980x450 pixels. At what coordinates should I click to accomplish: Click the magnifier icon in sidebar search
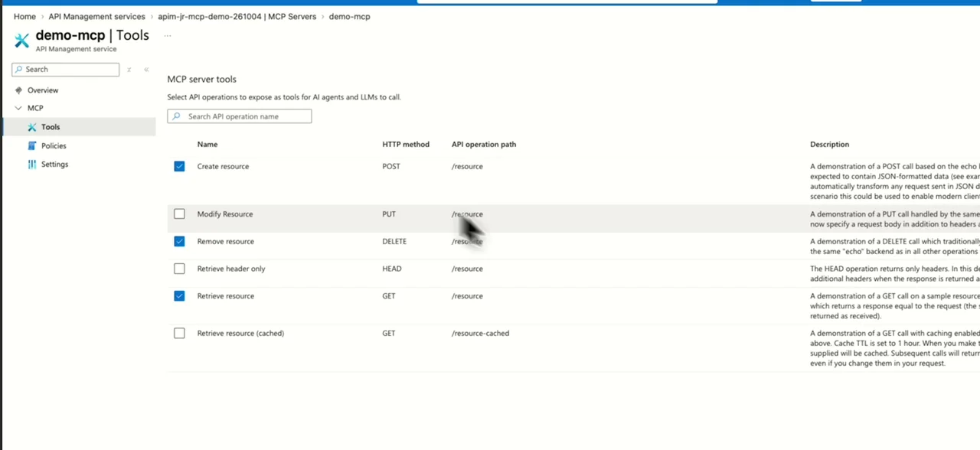point(18,69)
